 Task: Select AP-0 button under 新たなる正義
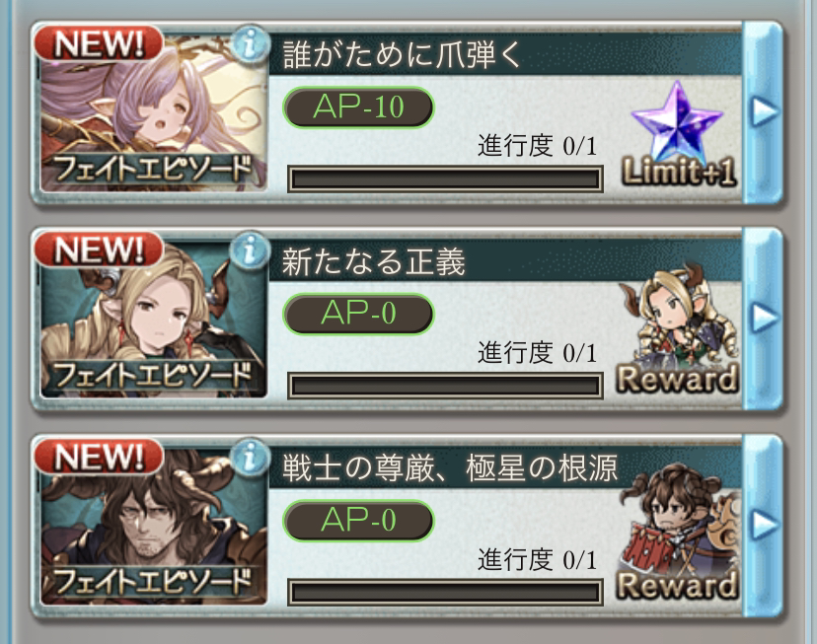(x=358, y=314)
